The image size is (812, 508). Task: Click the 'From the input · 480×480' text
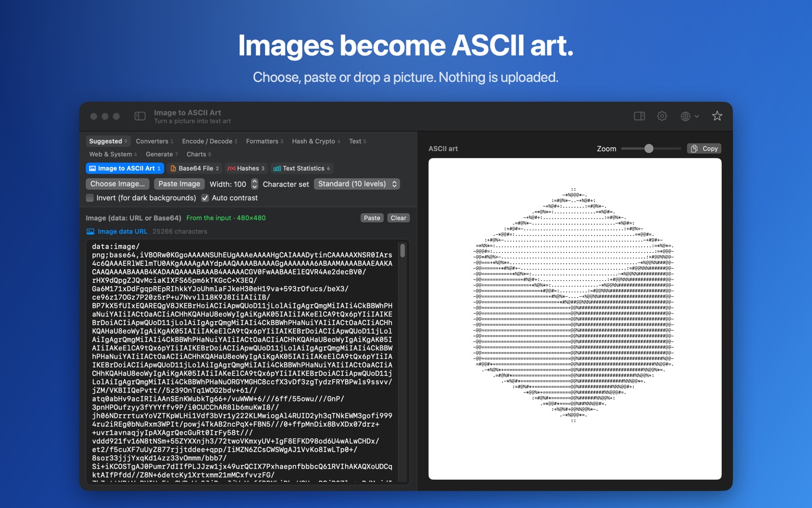pyautogui.click(x=226, y=218)
